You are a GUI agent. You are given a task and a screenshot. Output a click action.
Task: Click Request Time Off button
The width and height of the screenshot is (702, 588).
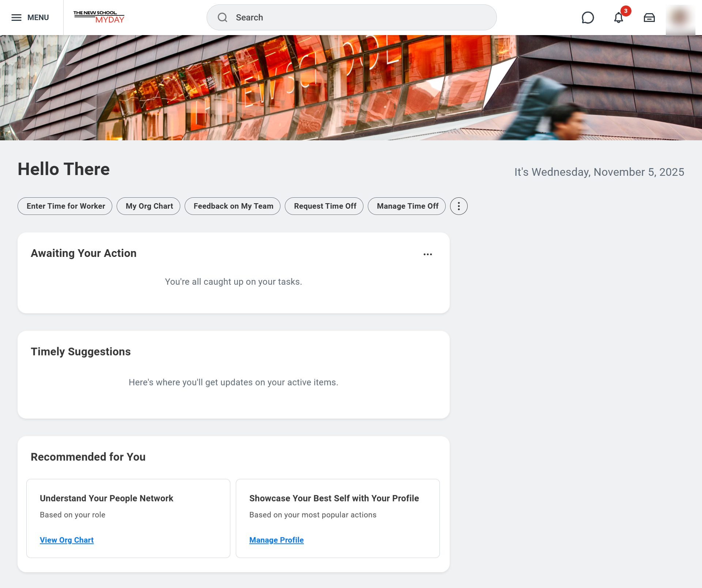pyautogui.click(x=324, y=206)
